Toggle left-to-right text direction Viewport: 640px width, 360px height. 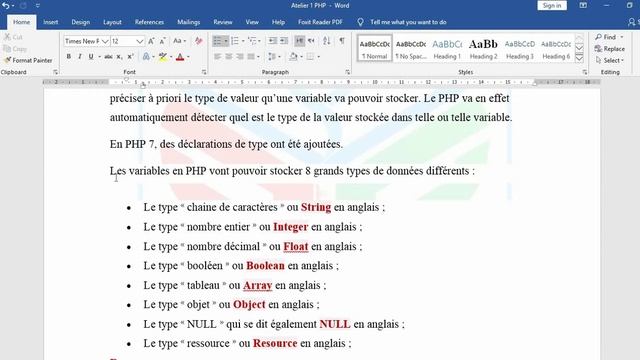pos(300,41)
